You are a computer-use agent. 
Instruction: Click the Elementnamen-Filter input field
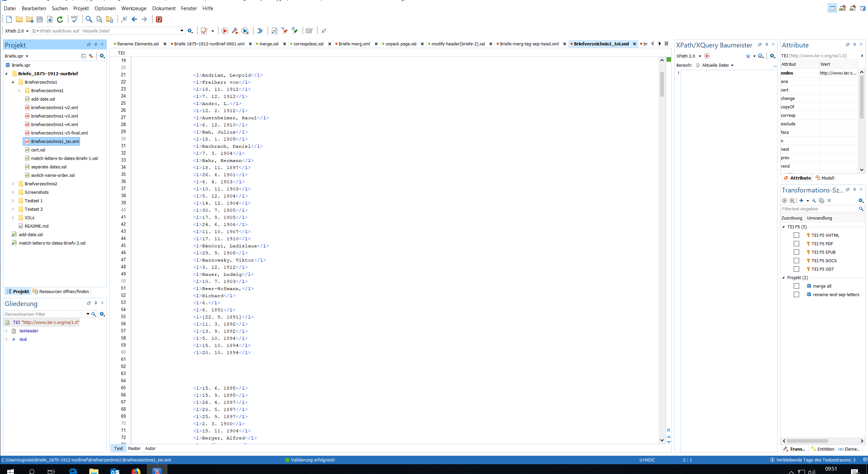tap(44, 314)
